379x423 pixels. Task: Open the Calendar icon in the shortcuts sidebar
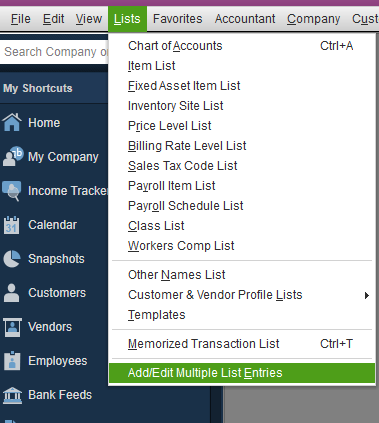coord(12,225)
